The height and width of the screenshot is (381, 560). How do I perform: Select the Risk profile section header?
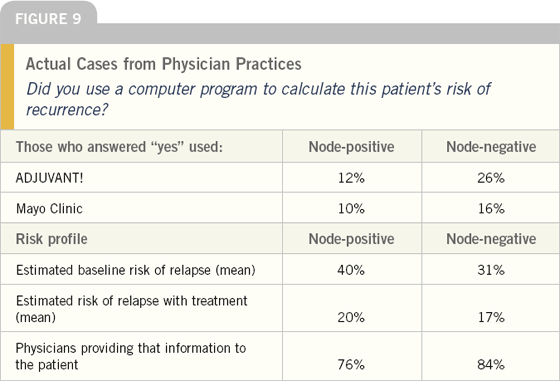pos(51,239)
